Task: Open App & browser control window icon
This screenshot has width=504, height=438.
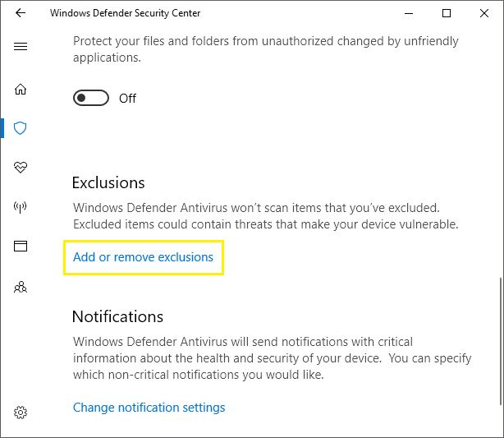Action: point(21,247)
